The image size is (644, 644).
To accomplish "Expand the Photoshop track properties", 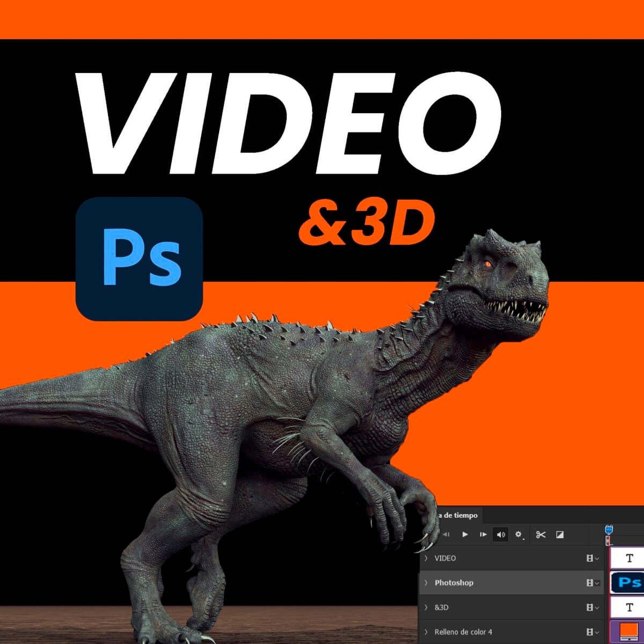I will (x=426, y=583).
